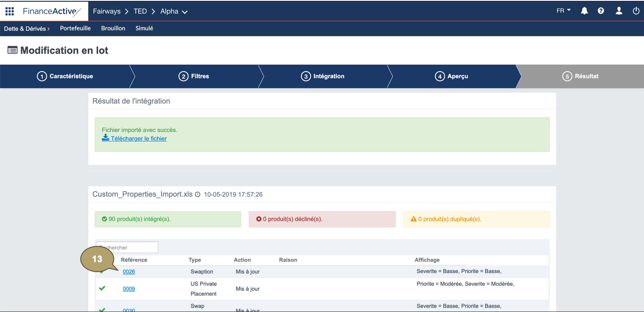Image resolution: width=644 pixels, height=312 pixels.
Task: Select TED in the breadcrumb
Action: (x=140, y=12)
